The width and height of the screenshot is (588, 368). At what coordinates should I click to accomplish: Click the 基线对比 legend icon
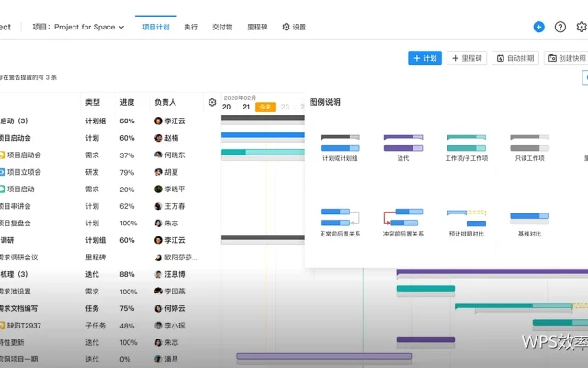click(529, 218)
